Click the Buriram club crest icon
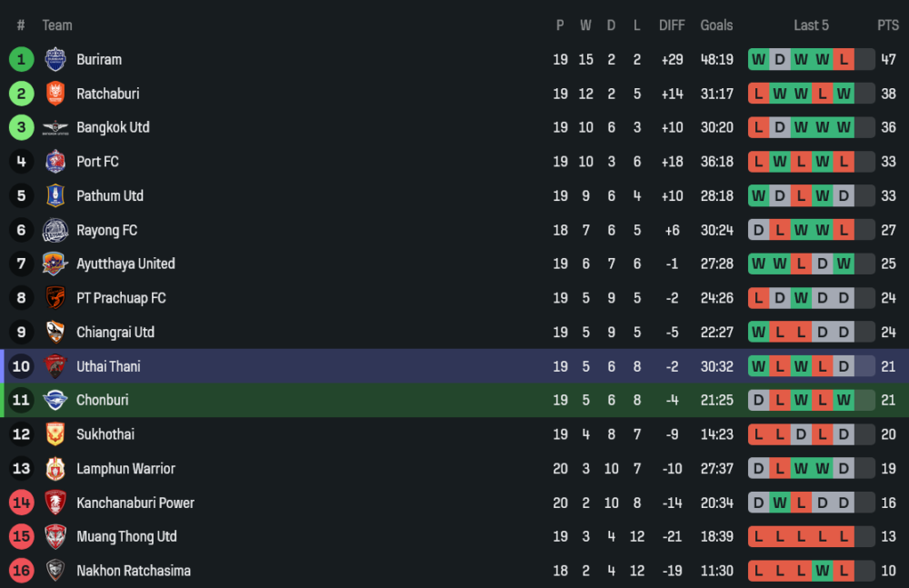Image resolution: width=909 pixels, height=588 pixels. [55, 59]
